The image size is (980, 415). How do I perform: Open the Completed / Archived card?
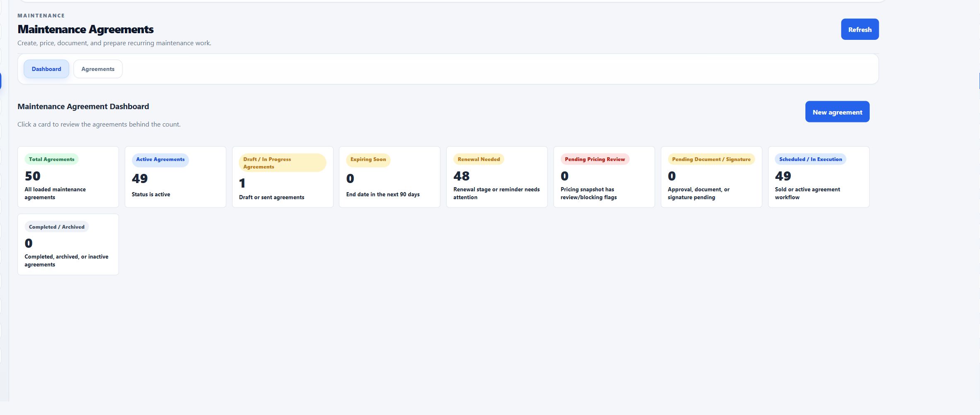coord(68,244)
